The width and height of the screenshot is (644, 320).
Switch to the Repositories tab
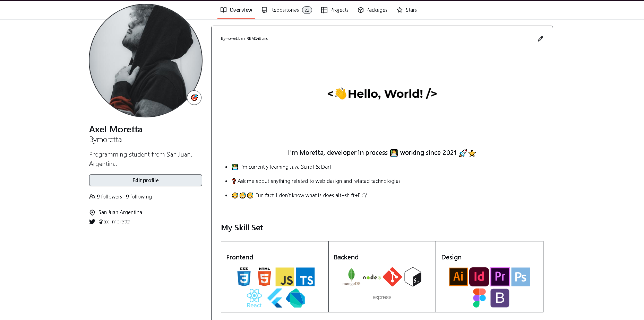[x=286, y=10]
